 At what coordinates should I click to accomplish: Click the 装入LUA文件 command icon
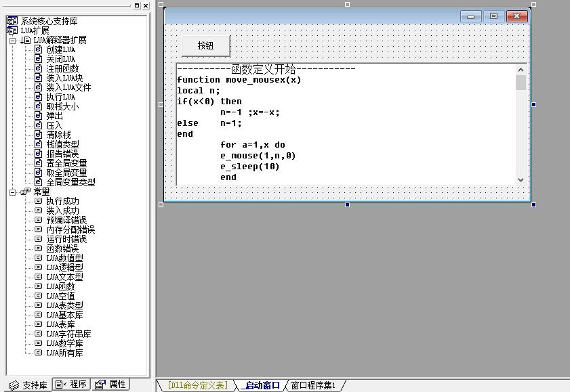pyautogui.click(x=39, y=87)
